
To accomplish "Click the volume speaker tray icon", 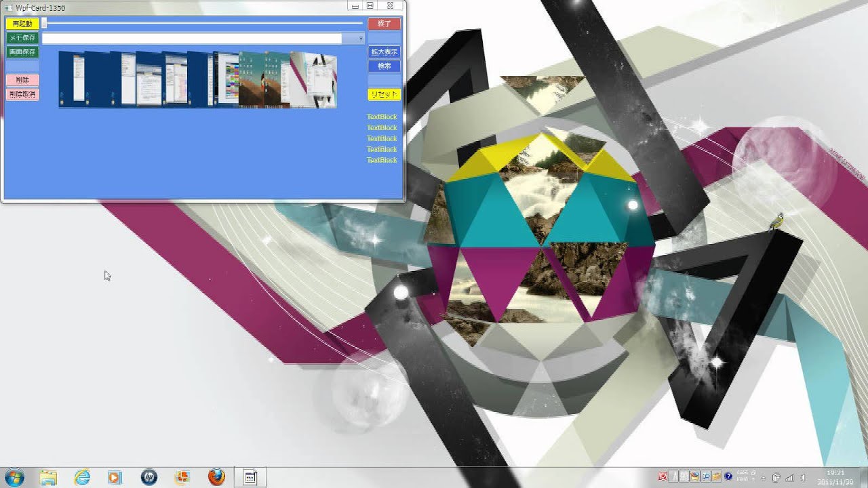I will tap(804, 477).
